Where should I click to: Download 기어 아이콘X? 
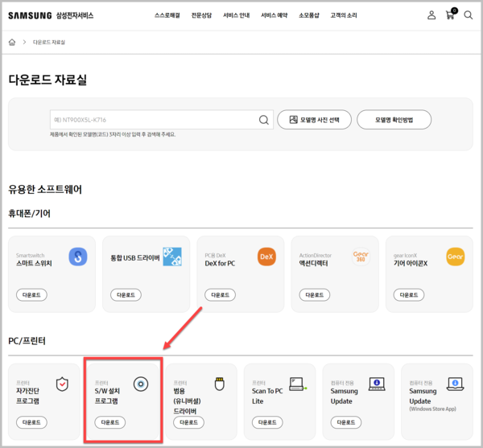[409, 294]
